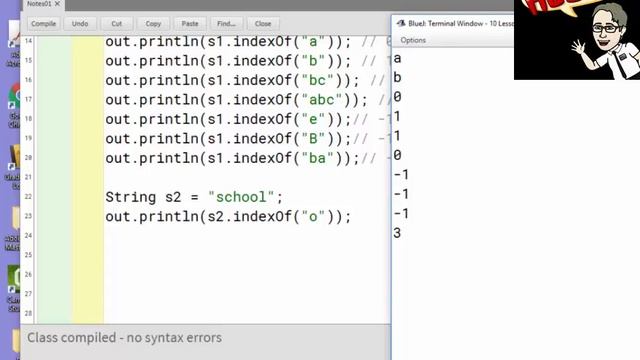The height and width of the screenshot is (360, 640).
Task: Click the Copy button
Action: click(153, 24)
